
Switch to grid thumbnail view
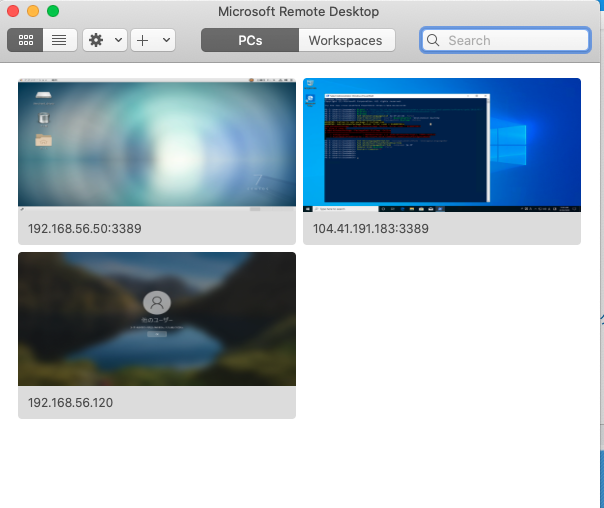pyautogui.click(x=25, y=40)
